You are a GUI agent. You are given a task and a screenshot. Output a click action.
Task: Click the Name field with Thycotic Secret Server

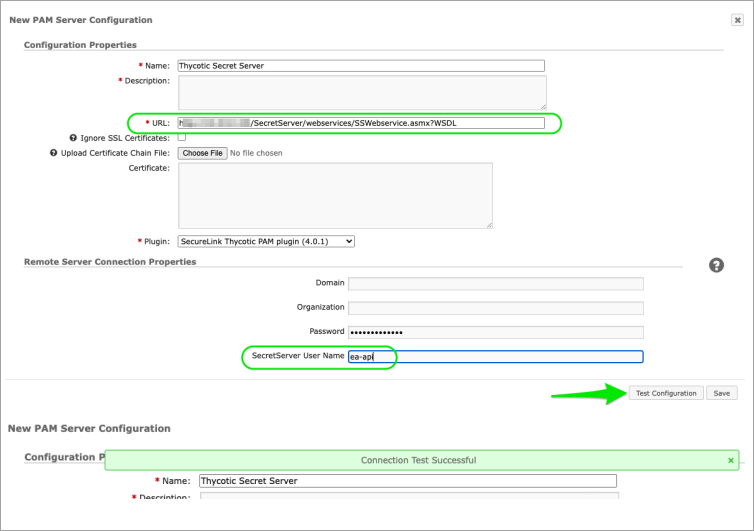pos(361,66)
